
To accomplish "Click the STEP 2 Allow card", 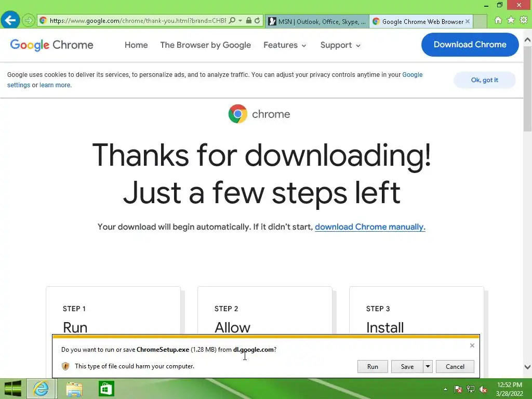I will pos(265,311).
